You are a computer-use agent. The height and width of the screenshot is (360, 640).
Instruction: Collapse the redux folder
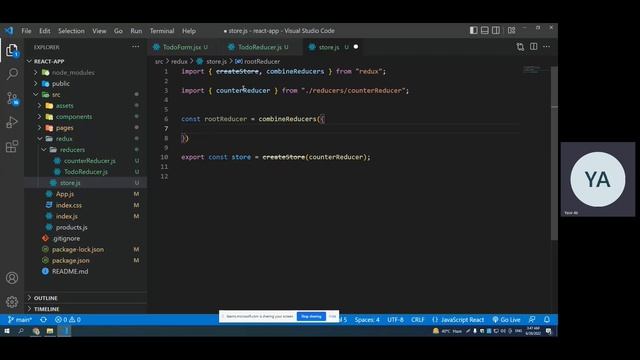(64, 139)
